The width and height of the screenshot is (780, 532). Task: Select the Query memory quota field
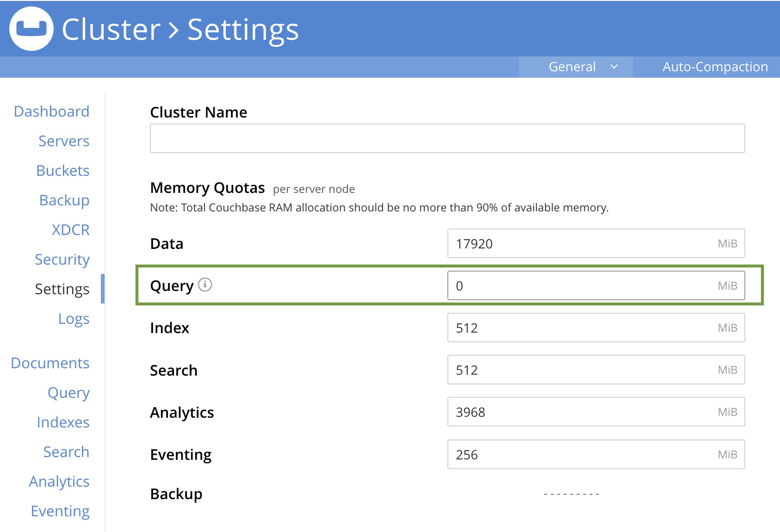(595, 285)
